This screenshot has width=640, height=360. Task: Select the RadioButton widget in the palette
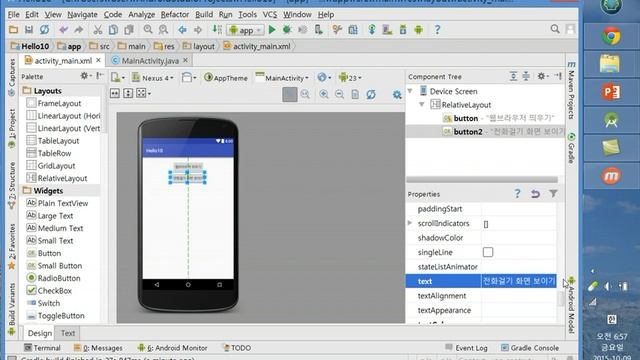click(53, 278)
